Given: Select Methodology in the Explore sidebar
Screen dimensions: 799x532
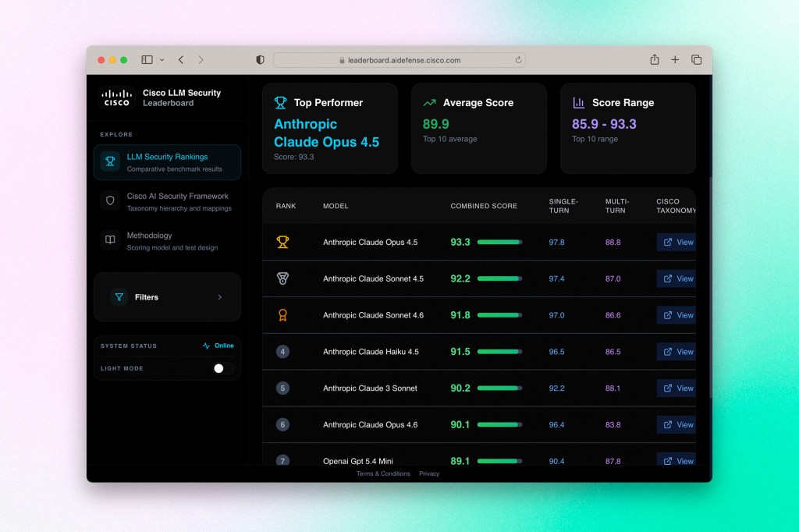Looking at the screenshot, I should (x=148, y=236).
